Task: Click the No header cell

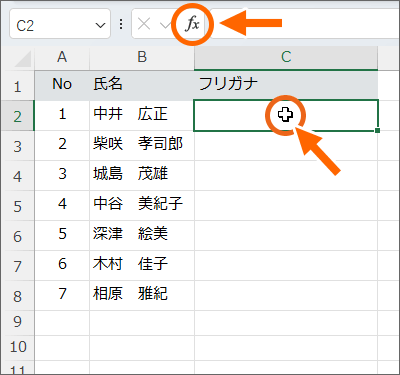Action: 62,86
